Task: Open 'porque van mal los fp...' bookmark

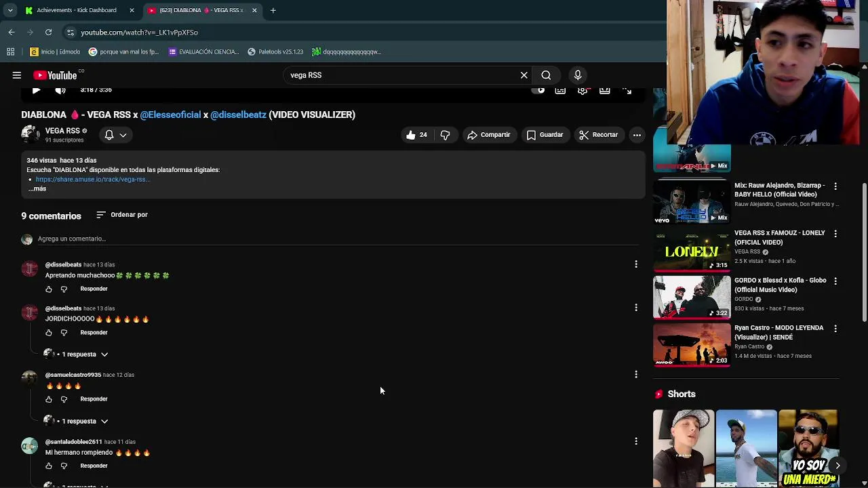Action: point(123,52)
